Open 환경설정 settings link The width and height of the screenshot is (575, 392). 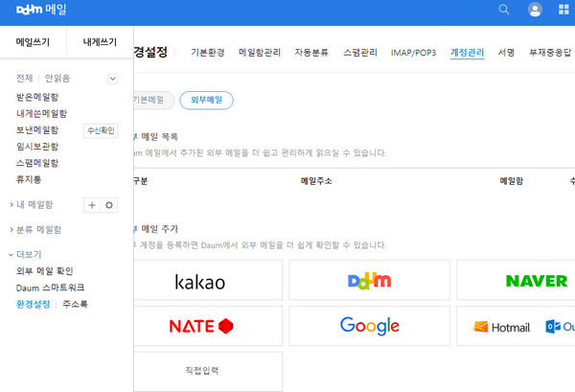[33, 304]
